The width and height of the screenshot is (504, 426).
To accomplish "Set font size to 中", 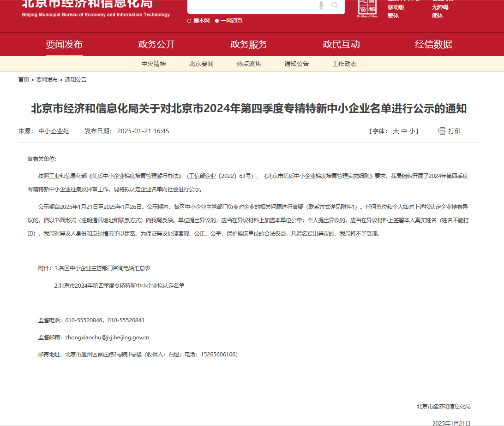I will click(404, 131).
